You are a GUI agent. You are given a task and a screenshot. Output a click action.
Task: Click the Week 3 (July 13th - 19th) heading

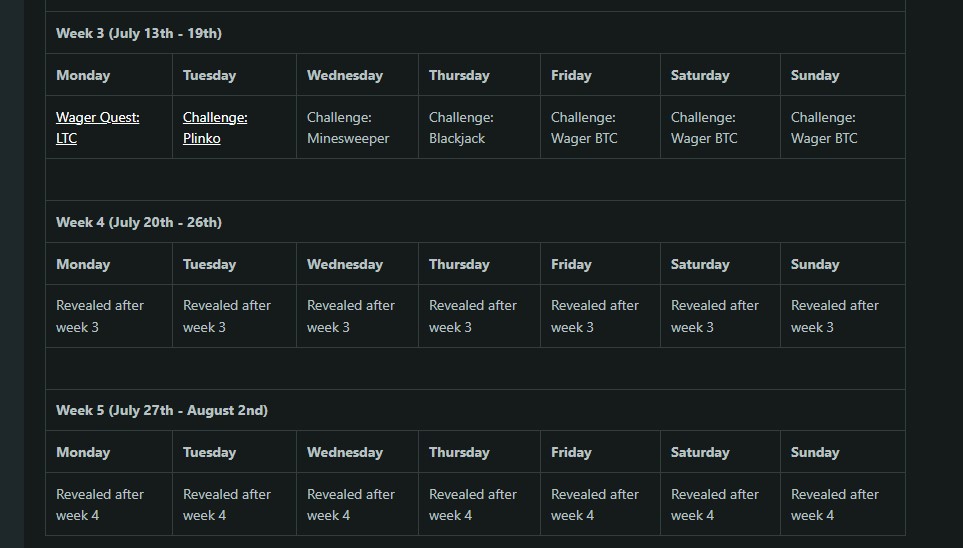pyautogui.click(x=139, y=33)
